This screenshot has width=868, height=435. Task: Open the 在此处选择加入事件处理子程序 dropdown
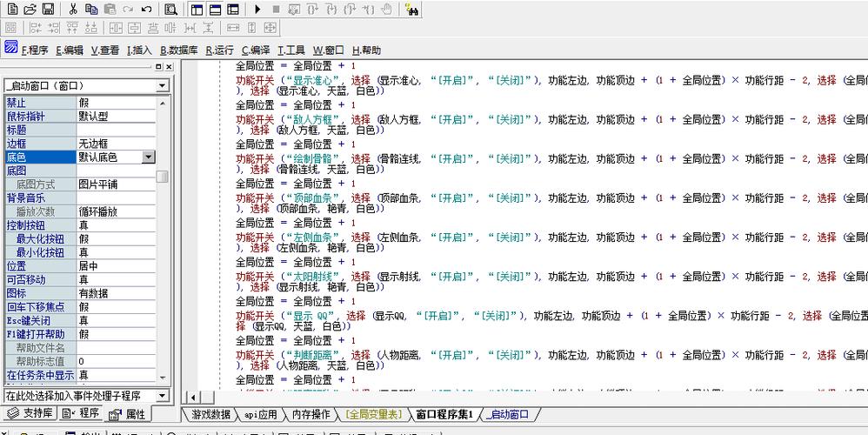[162, 396]
